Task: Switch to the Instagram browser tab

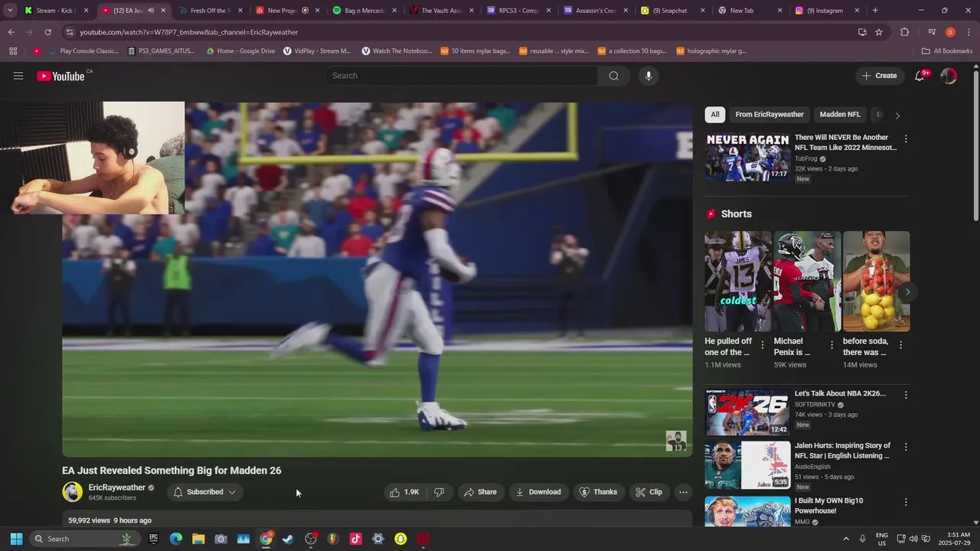Action: point(827,11)
